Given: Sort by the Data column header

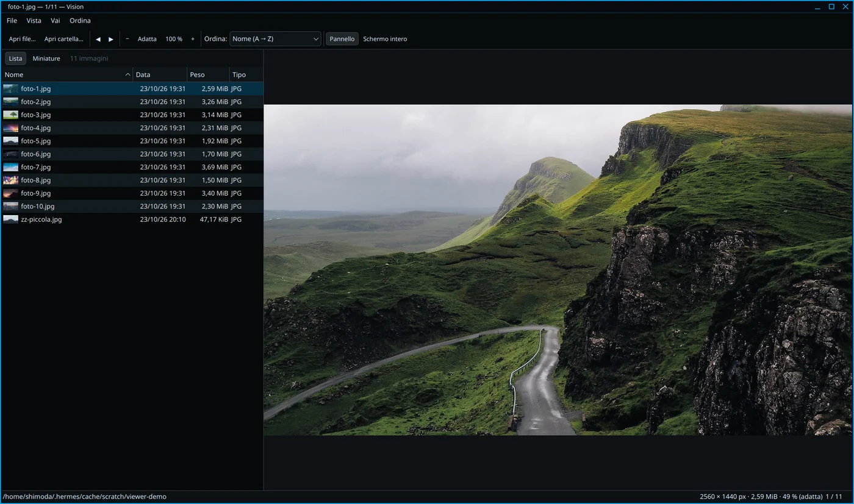Looking at the screenshot, I should pos(160,75).
